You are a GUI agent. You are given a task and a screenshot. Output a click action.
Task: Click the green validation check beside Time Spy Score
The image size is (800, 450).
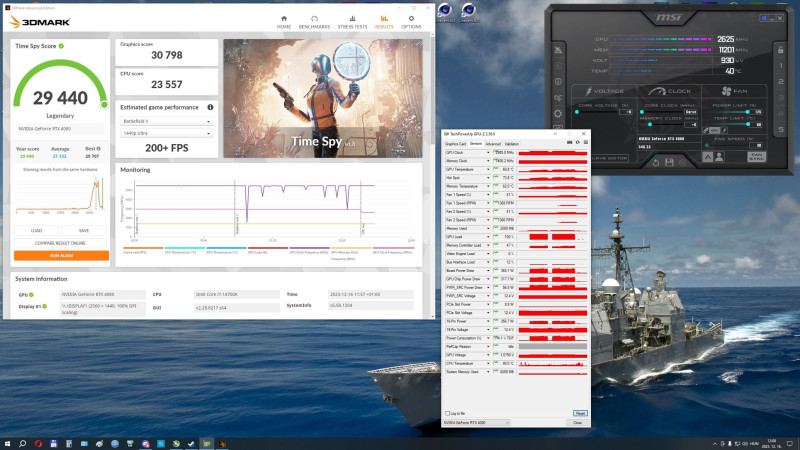coord(61,46)
